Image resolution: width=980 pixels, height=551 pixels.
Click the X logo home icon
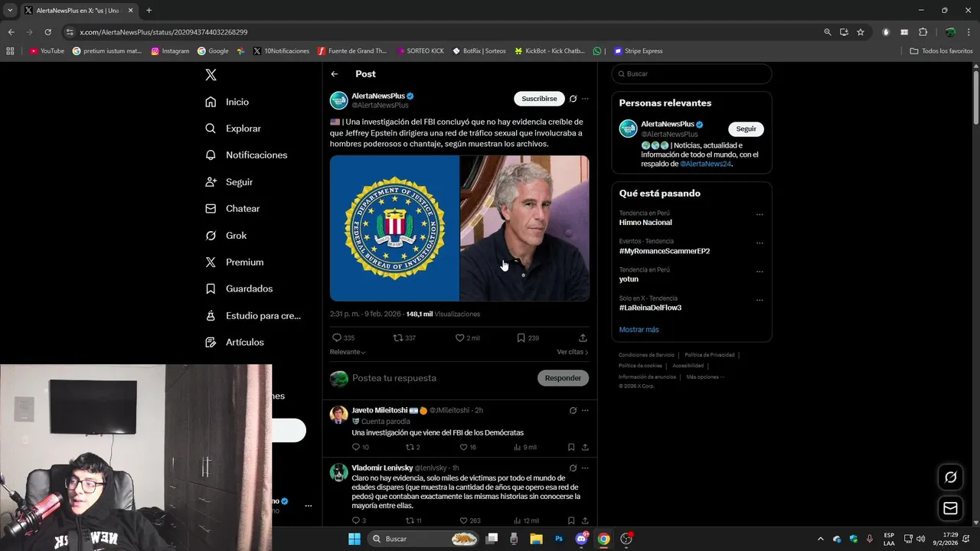211,74
